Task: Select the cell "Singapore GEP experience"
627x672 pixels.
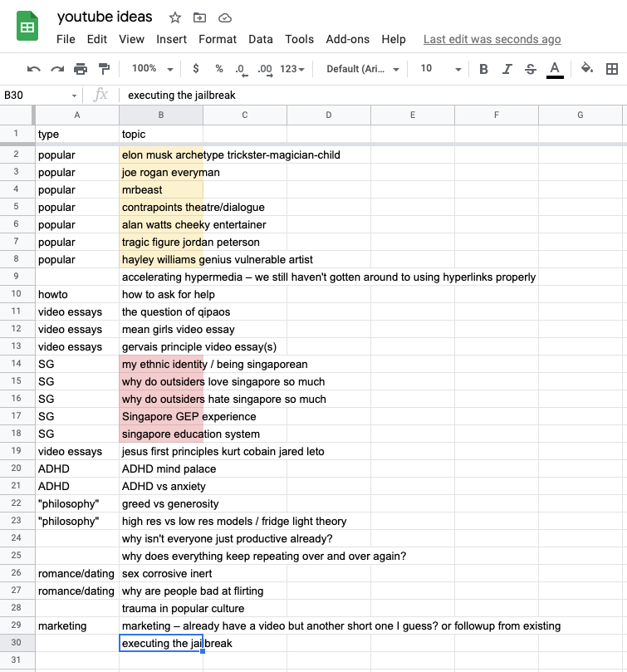Action: point(161,416)
